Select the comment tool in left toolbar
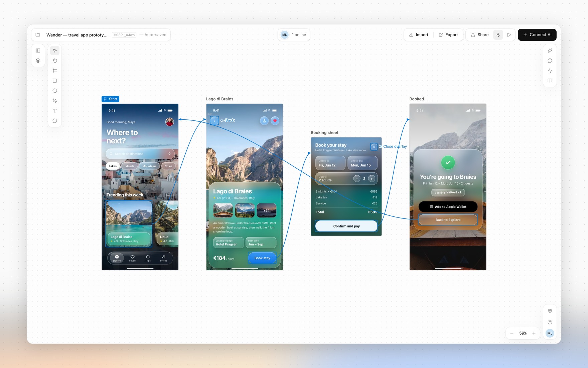 (55, 121)
